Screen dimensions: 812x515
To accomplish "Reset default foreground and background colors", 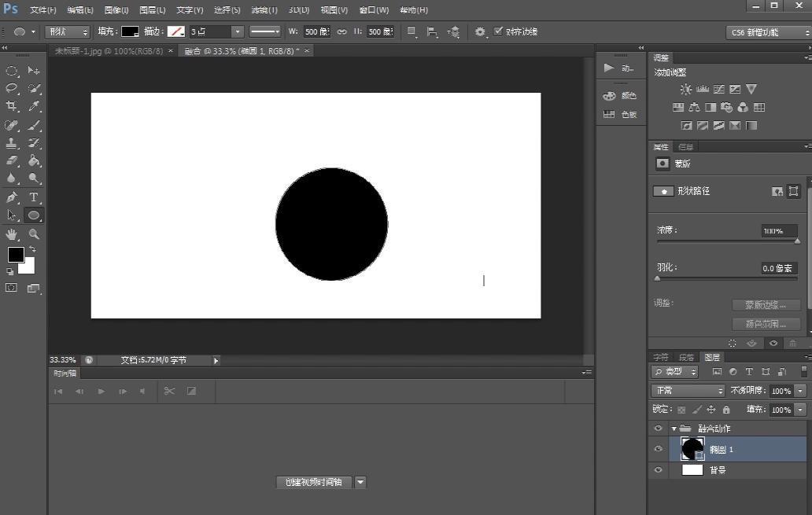I will [10, 271].
